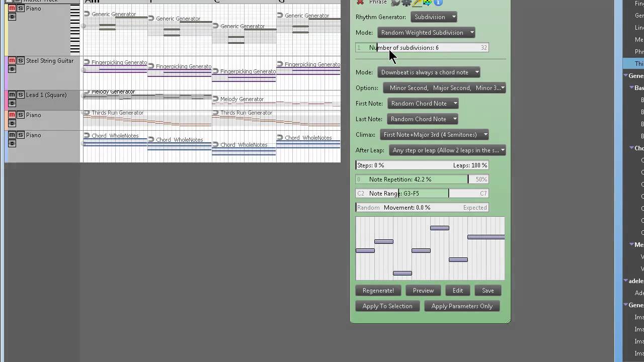Open the blue info icon in the Phrase header
The image size is (644, 362).
(x=438, y=3)
